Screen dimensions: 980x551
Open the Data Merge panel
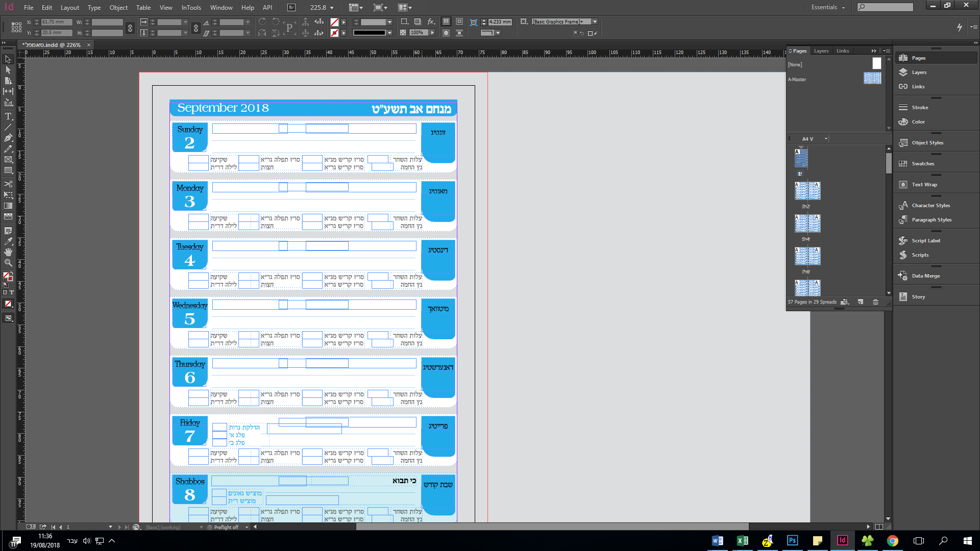click(925, 276)
